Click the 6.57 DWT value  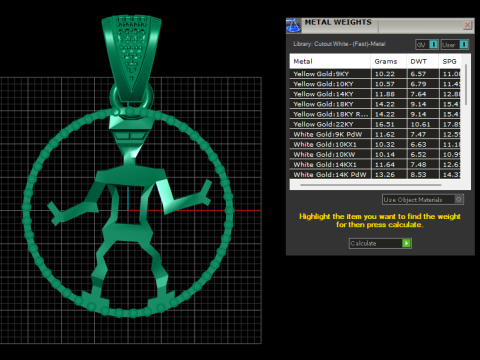coord(418,74)
